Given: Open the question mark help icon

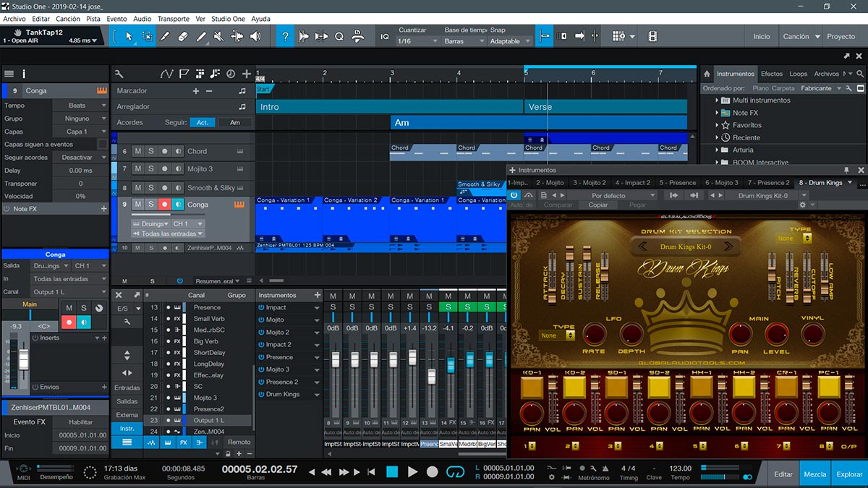Looking at the screenshot, I should coord(286,36).
